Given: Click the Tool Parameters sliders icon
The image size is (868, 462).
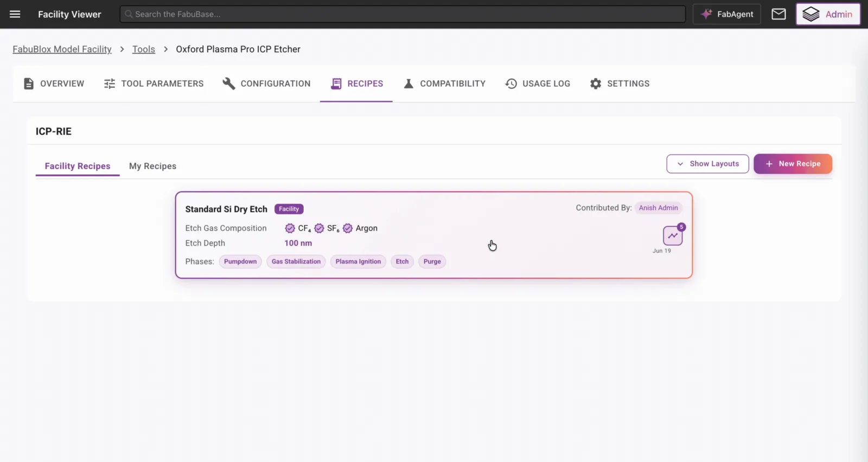Looking at the screenshot, I should [110, 84].
